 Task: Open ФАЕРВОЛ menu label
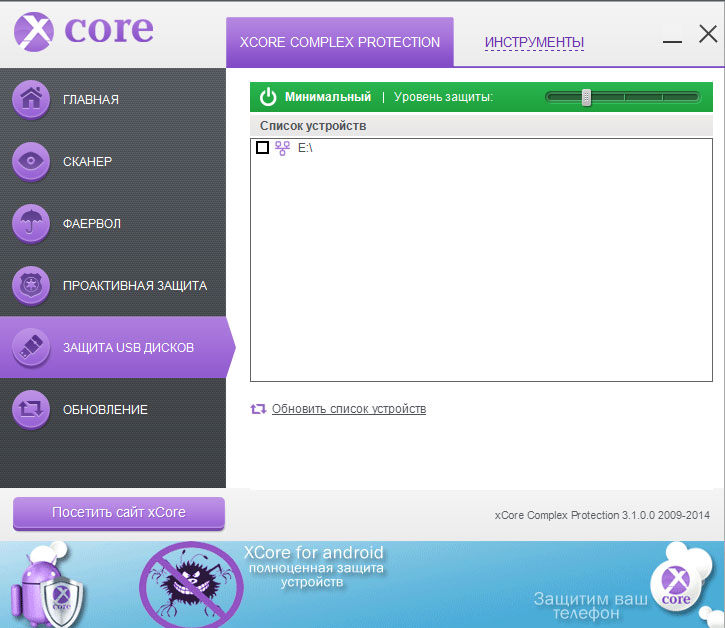coord(92,223)
